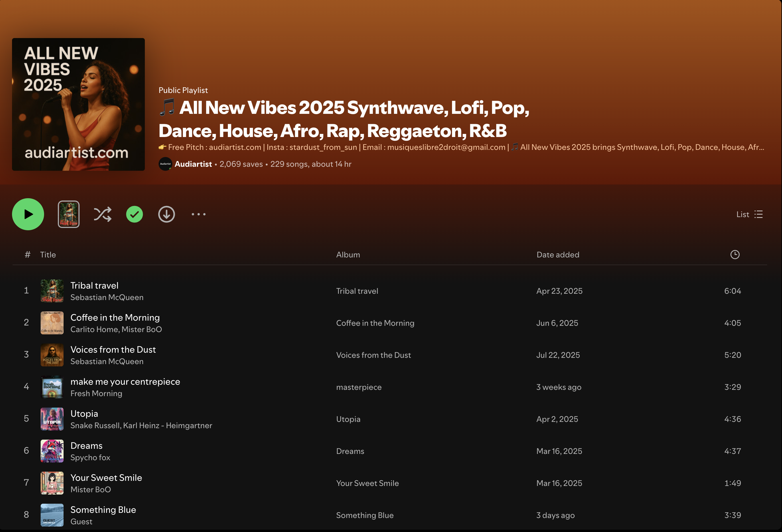Sort by the Date added column header
The image size is (782, 532).
pos(558,255)
